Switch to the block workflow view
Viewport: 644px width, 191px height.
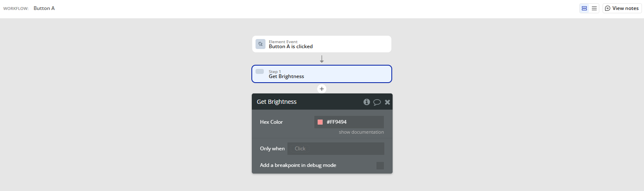[x=584, y=8]
